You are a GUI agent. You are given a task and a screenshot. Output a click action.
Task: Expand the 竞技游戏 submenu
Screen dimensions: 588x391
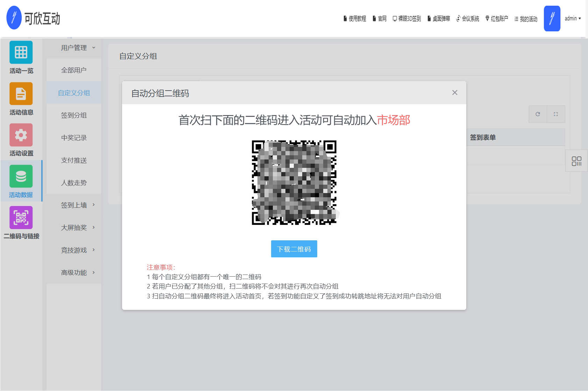click(74, 250)
